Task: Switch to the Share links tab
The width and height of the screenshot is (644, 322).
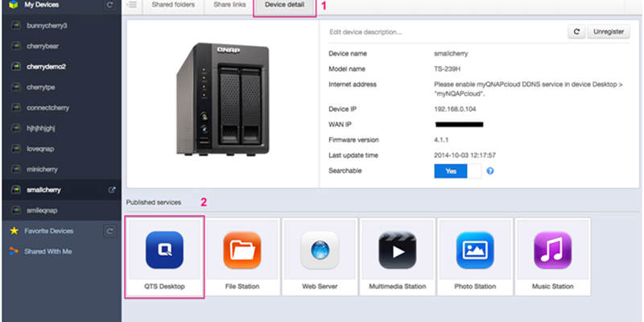Action: click(x=229, y=5)
